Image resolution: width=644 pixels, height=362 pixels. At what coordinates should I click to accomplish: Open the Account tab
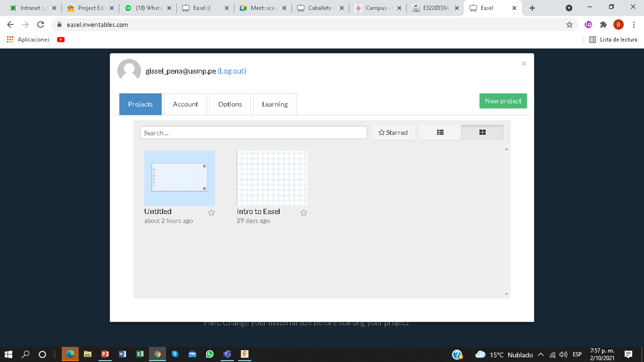(186, 104)
